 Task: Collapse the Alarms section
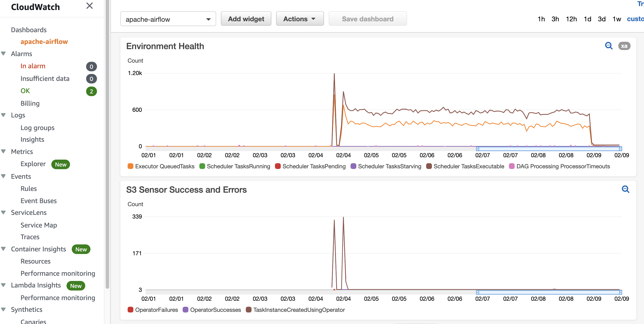click(3, 53)
